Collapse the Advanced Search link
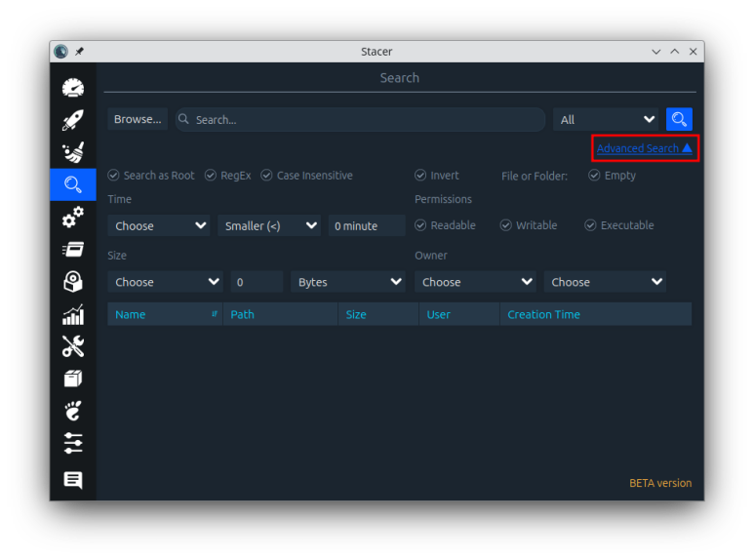754x560 pixels. point(645,148)
